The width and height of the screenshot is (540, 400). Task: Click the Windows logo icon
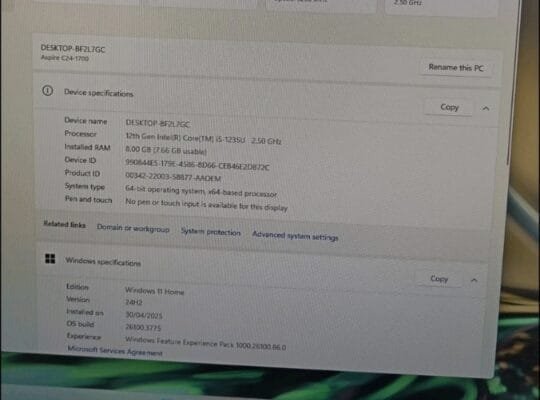click(50, 259)
